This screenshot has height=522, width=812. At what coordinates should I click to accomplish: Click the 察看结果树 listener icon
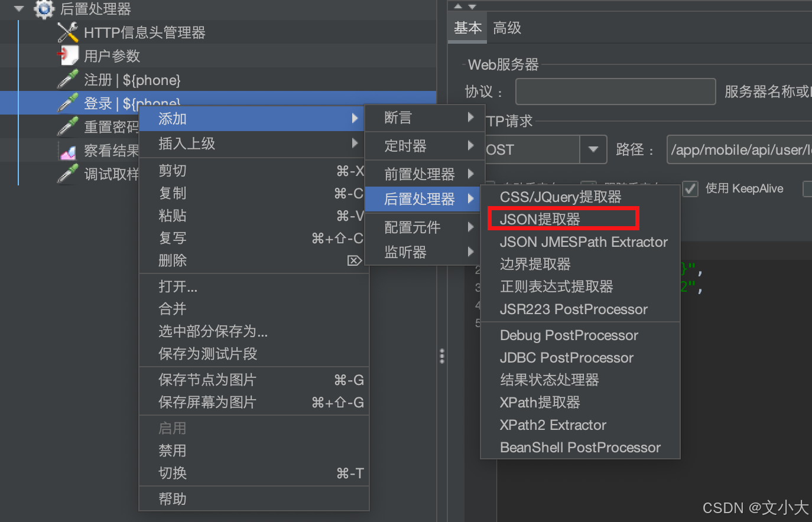[x=68, y=151]
